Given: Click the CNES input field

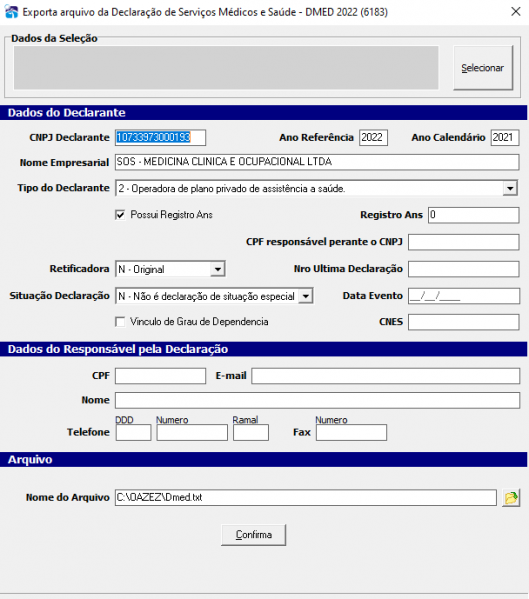Looking at the screenshot, I should click(464, 322).
